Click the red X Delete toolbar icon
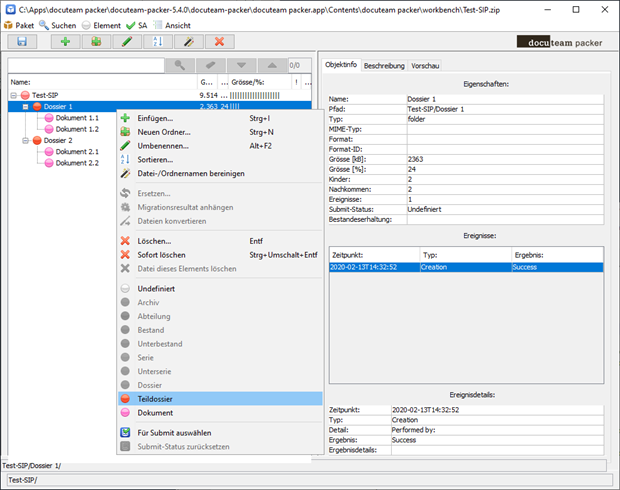Image resolution: width=620 pixels, height=490 pixels. pos(219,42)
